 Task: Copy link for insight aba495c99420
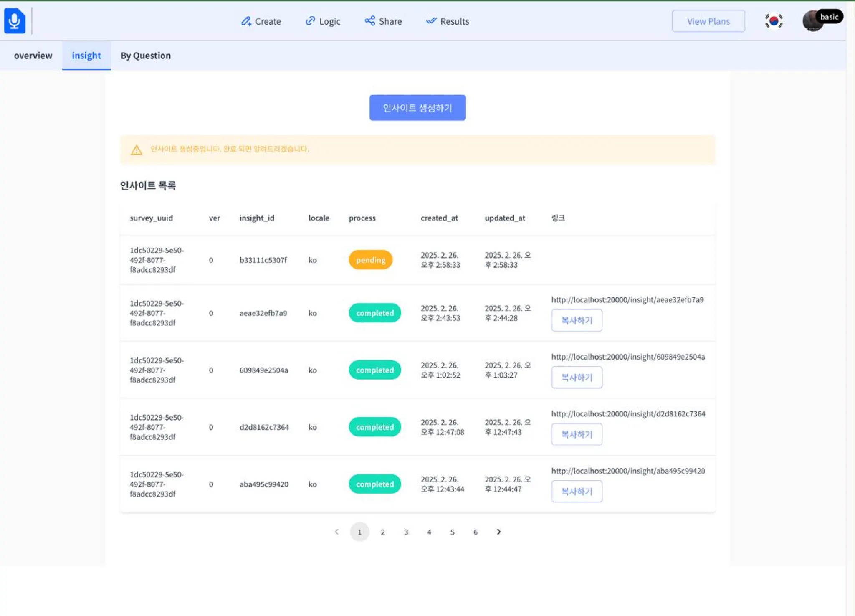point(576,491)
